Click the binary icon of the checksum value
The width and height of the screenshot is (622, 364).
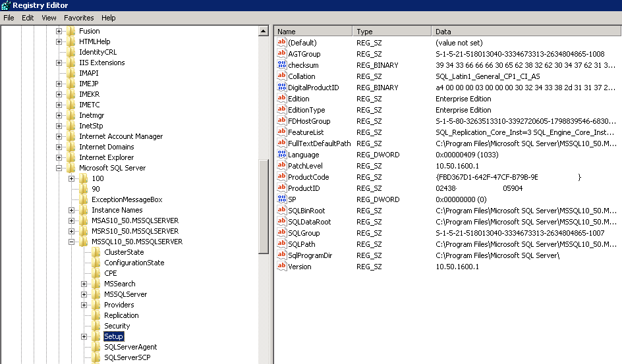tap(281, 65)
